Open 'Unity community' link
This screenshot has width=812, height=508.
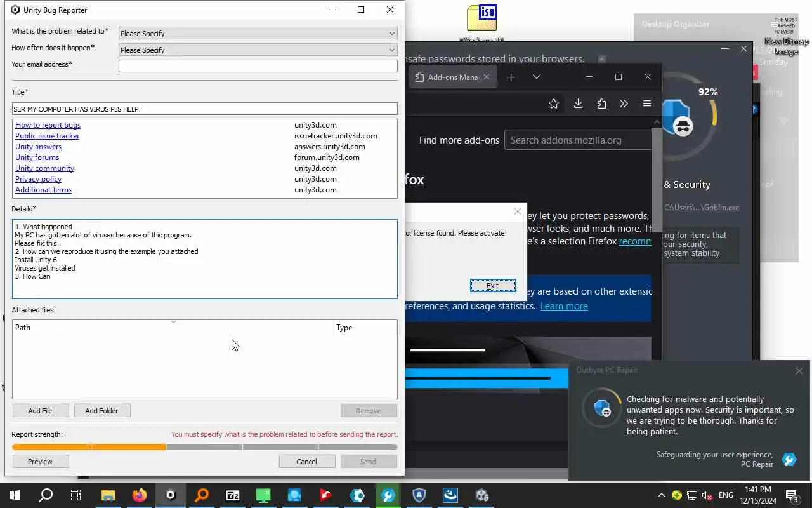(44, 168)
